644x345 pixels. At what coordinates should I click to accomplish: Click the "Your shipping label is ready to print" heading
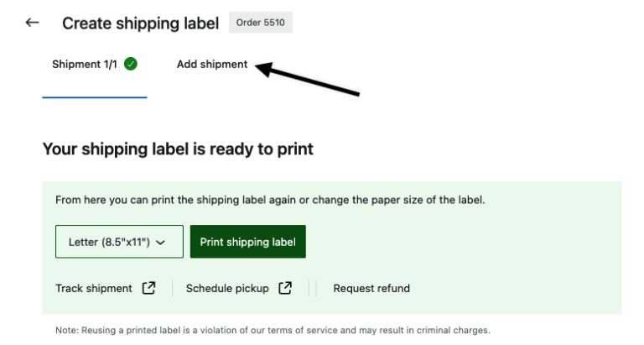[x=177, y=149]
